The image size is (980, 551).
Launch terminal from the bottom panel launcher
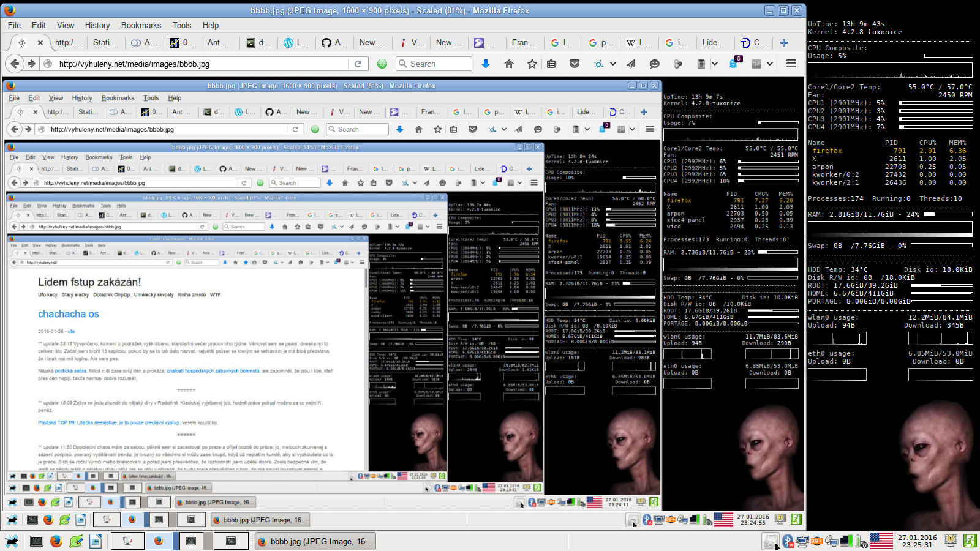click(37, 541)
